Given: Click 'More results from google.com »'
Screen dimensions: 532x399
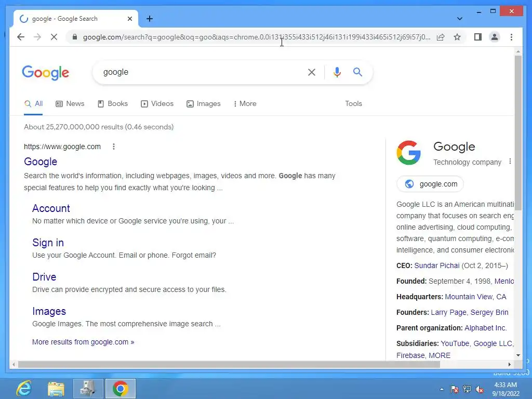Looking at the screenshot, I should coord(83,342).
